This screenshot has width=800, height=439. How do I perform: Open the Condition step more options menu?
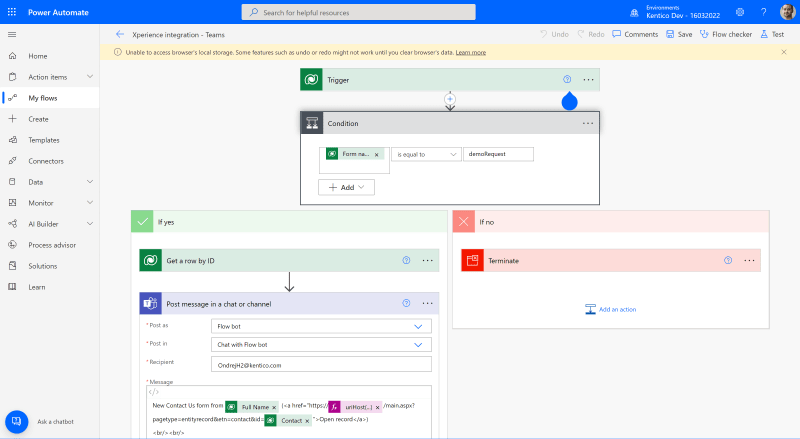click(588, 123)
